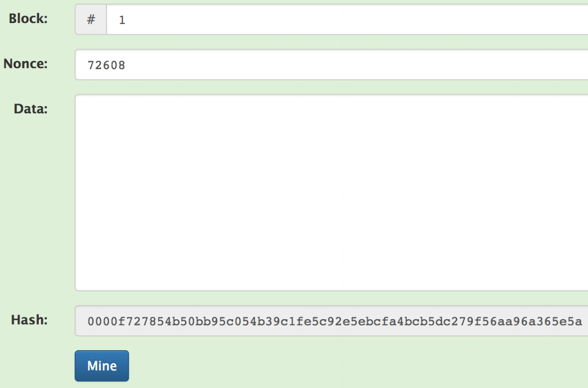Click inside the empty Data text area
Viewport: 588px width, 388px height.
coord(331,192)
